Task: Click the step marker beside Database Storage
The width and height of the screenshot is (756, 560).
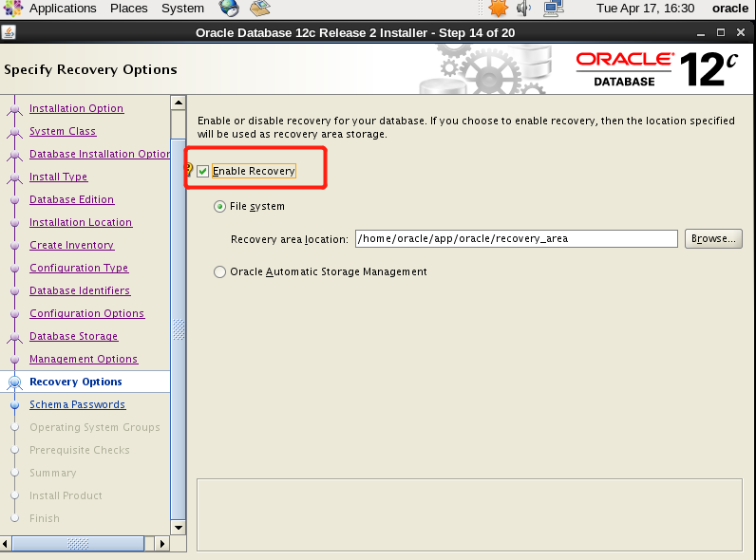Action: coord(15,337)
